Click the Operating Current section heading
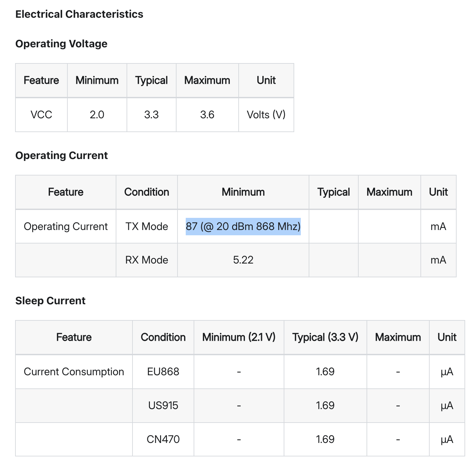Viewport: 476px width, 462px height. 61,155
